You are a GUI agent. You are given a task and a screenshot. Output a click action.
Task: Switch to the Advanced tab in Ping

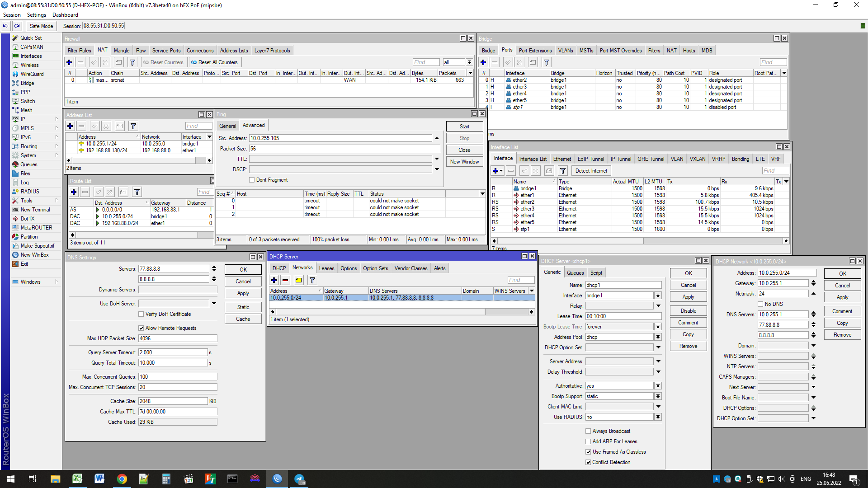(254, 125)
